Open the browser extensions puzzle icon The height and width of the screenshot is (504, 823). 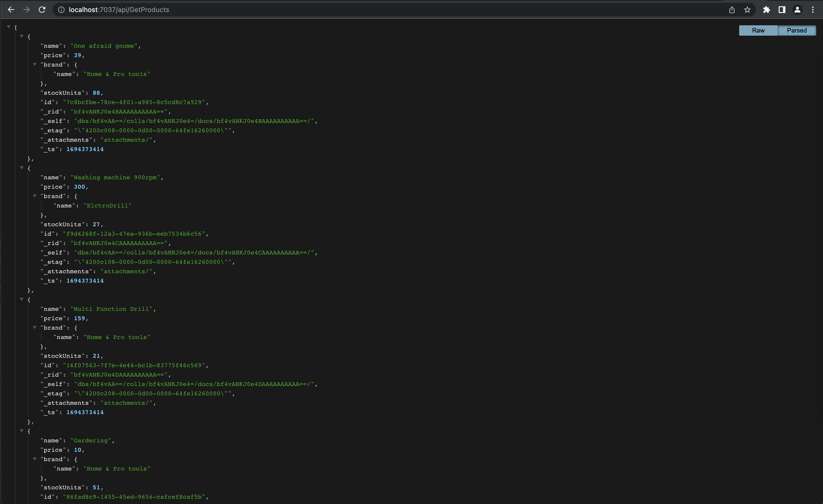point(767,10)
